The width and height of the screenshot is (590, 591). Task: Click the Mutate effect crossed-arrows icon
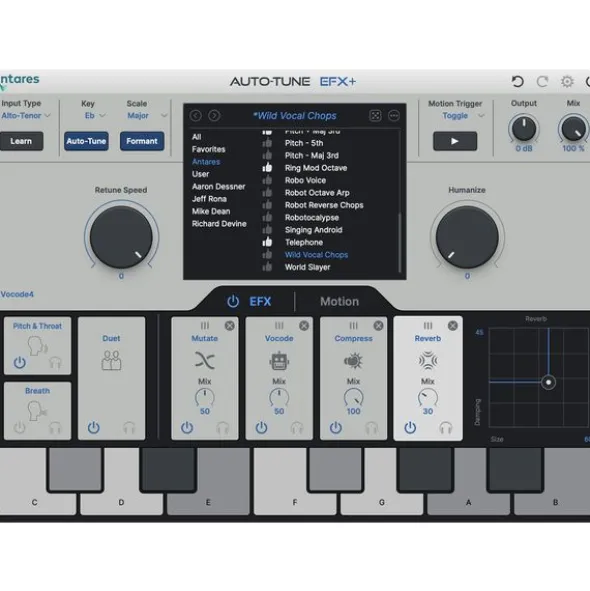pos(205,360)
